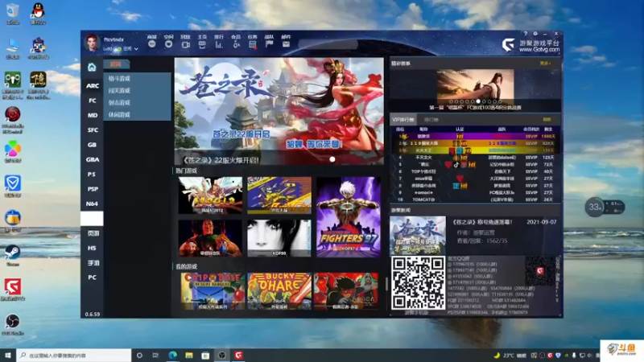The height and width of the screenshot is (362, 644).
Task: Click the white indicator dot on the 苍之录 banner
Action: click(332, 159)
